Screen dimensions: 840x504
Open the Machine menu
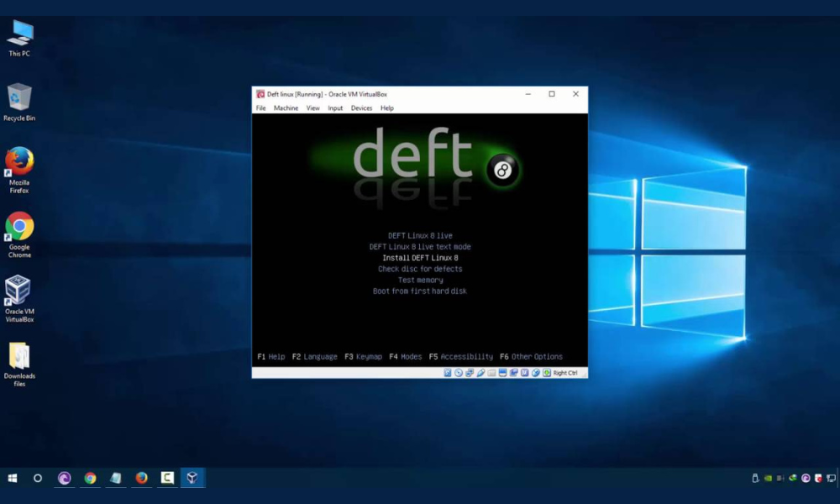click(286, 108)
